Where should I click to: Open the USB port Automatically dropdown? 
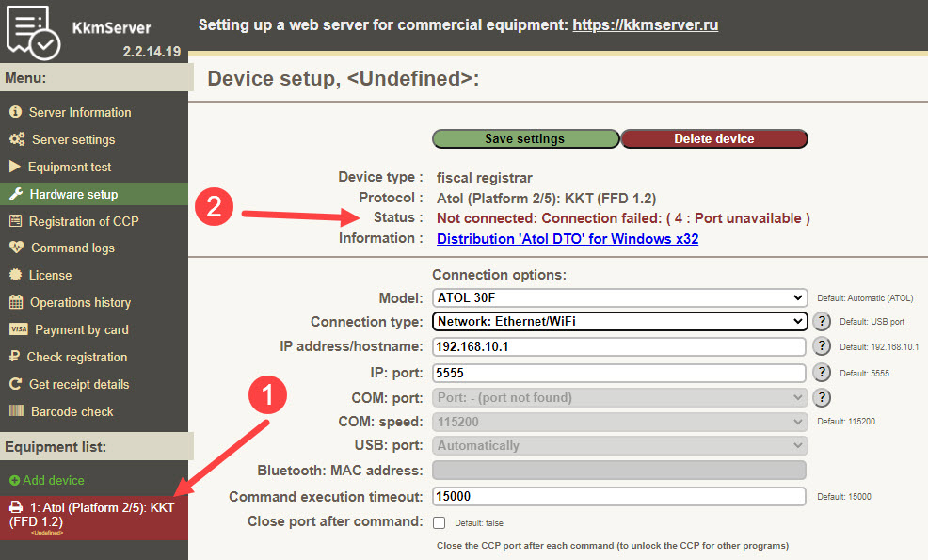pyautogui.click(x=619, y=446)
